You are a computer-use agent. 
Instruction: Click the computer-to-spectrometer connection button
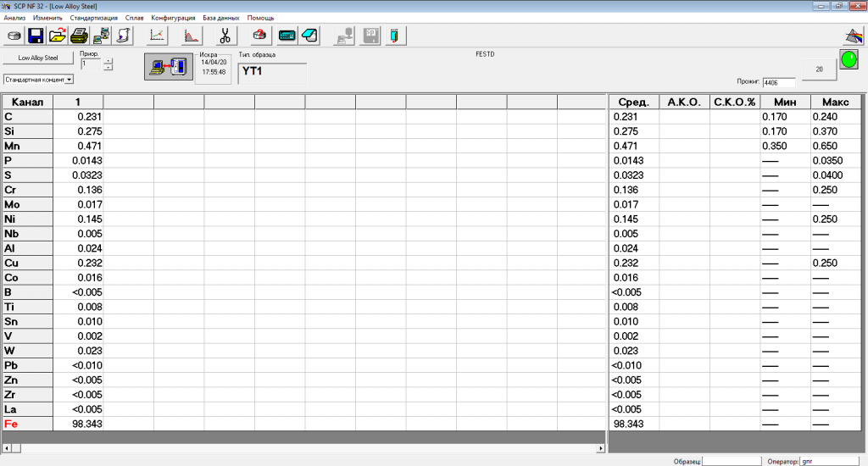tap(166, 68)
